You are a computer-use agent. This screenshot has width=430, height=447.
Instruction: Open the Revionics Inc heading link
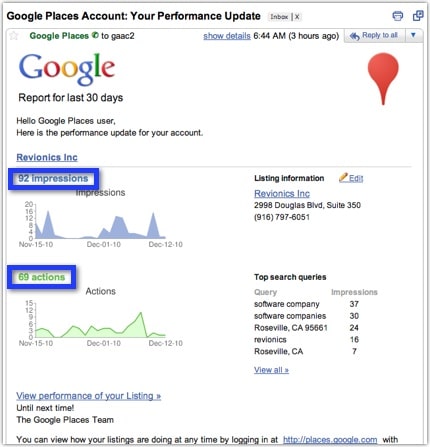click(x=47, y=157)
